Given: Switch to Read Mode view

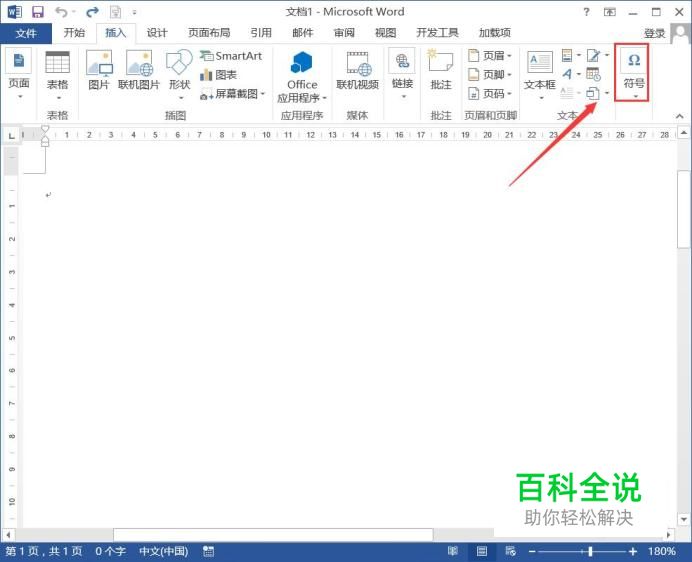Looking at the screenshot, I should click(453, 551).
